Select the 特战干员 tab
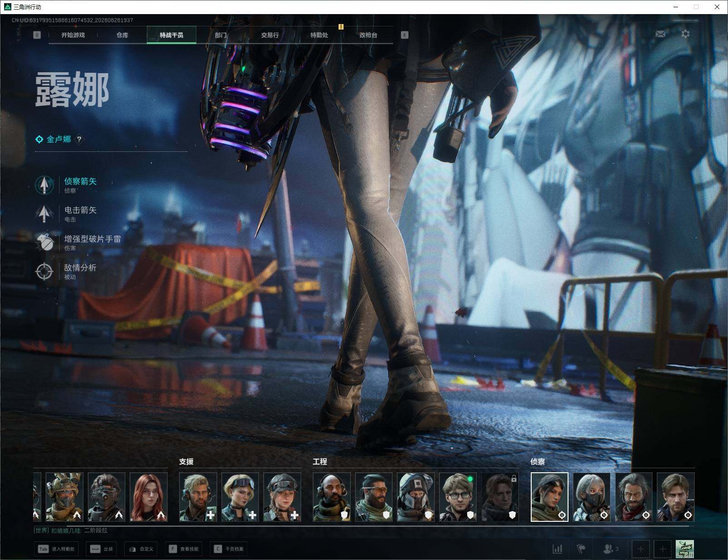 tap(171, 35)
